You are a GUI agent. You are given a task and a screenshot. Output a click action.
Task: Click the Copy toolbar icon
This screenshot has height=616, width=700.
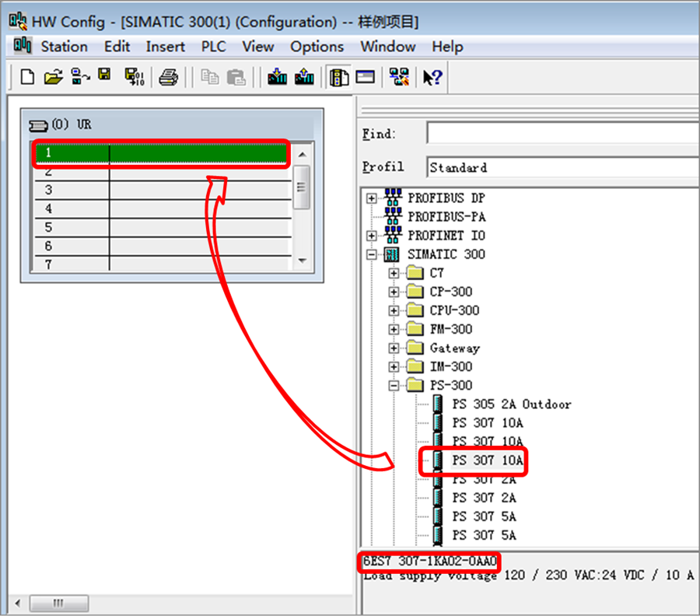click(210, 77)
